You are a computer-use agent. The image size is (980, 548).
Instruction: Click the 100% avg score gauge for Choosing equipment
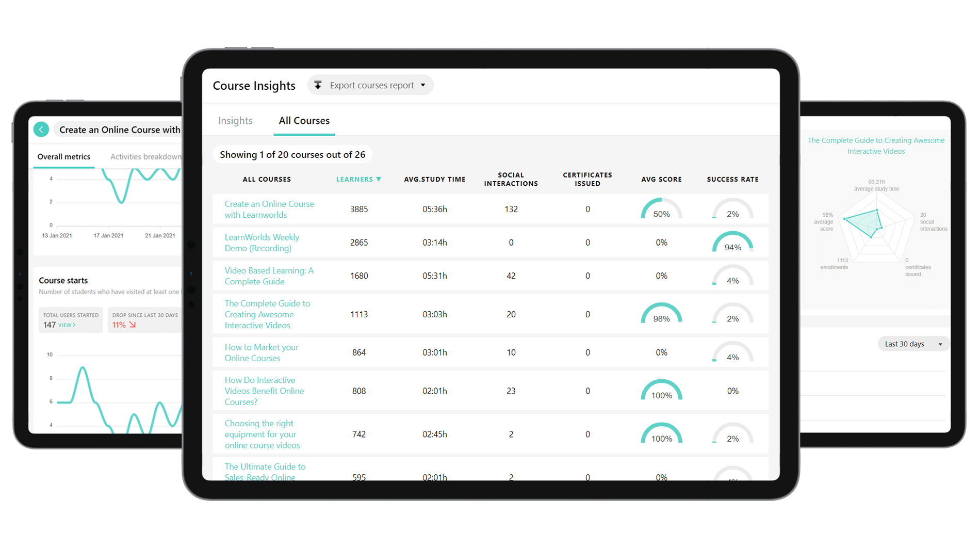point(661,434)
